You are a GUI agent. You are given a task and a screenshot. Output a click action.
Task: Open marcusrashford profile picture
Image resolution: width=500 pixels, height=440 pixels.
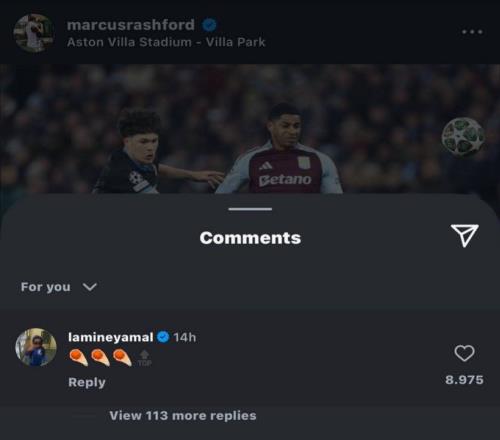click(x=34, y=33)
